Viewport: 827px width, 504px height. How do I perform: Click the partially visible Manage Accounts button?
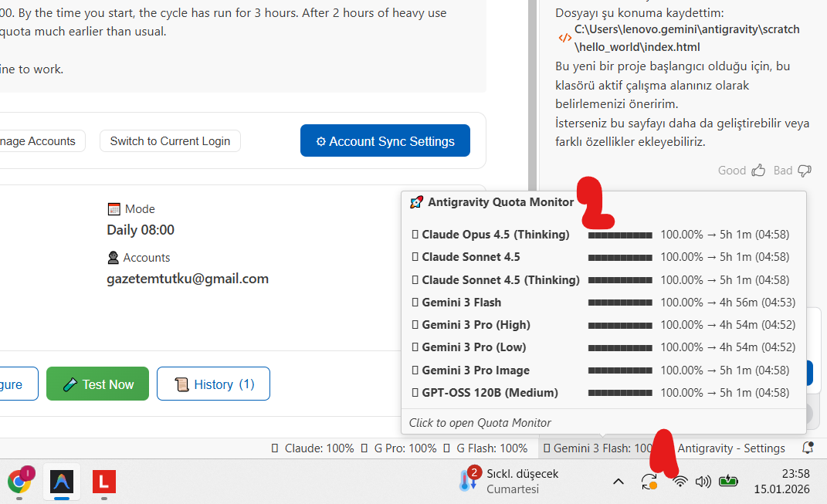point(42,141)
